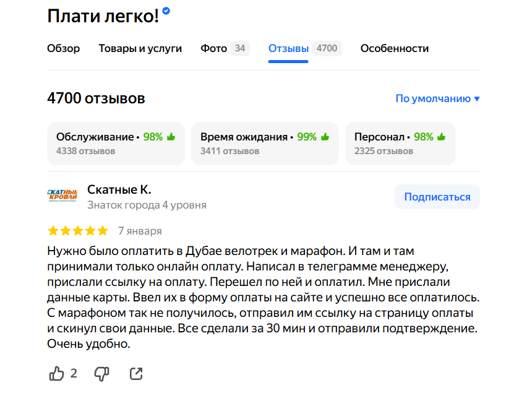The width and height of the screenshot is (532, 393).
Task: Open the По умолчанию sort dropdown
Action: (x=437, y=98)
